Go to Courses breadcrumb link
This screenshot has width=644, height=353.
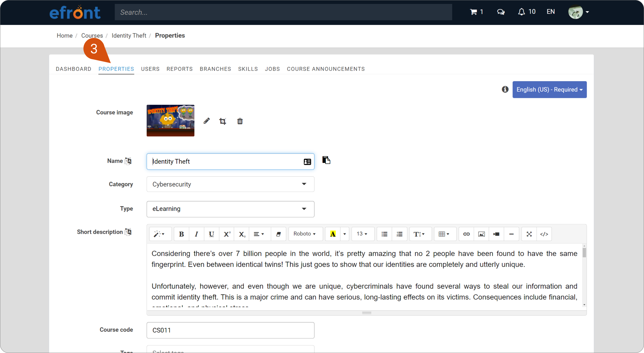pos(92,36)
